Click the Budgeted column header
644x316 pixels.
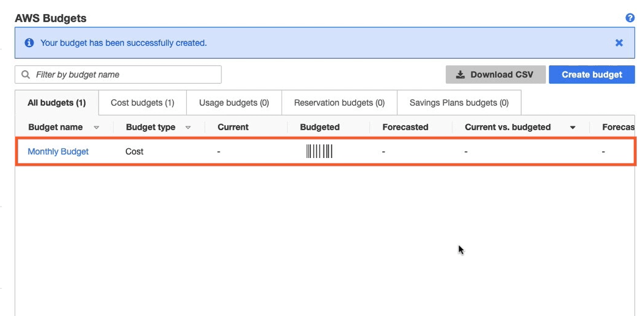point(319,127)
